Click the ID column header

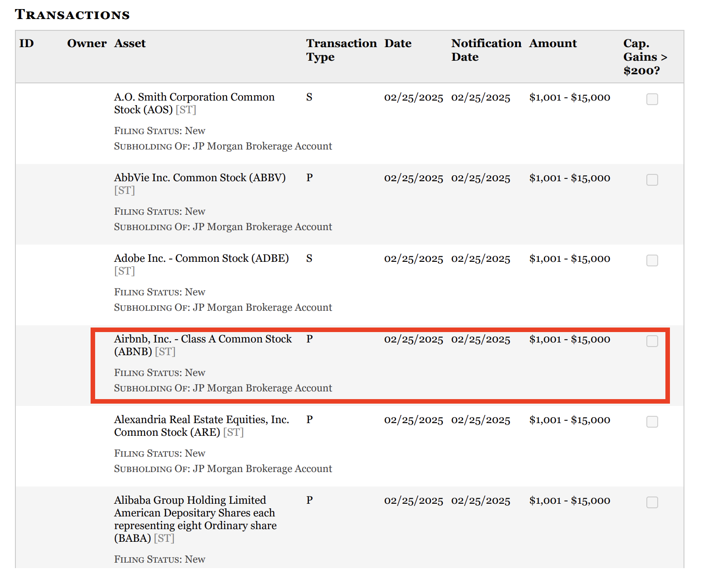27,43
